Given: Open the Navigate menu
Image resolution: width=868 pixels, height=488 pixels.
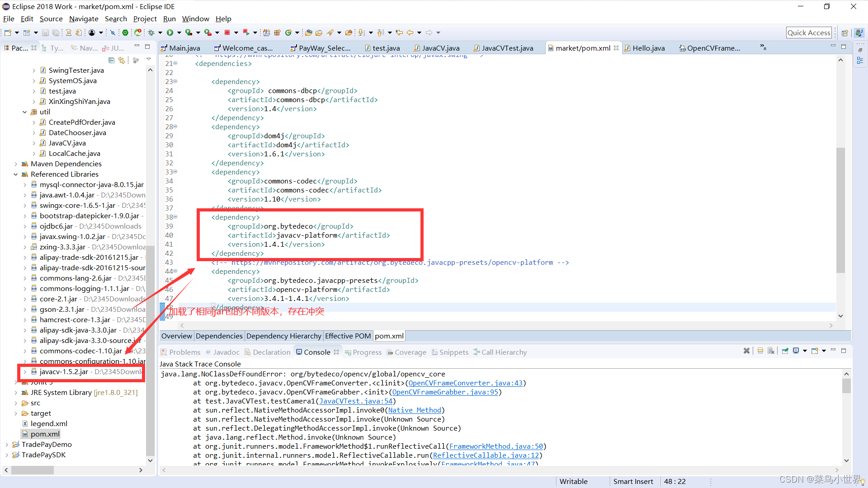Looking at the screenshot, I should (84, 19).
